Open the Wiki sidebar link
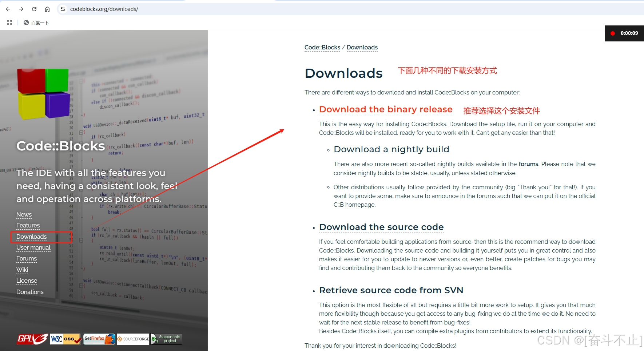Screen dimensions: 644x351 [22, 270]
